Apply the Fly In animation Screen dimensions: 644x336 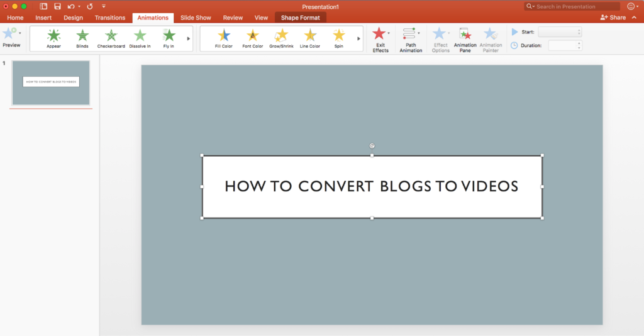click(x=169, y=38)
